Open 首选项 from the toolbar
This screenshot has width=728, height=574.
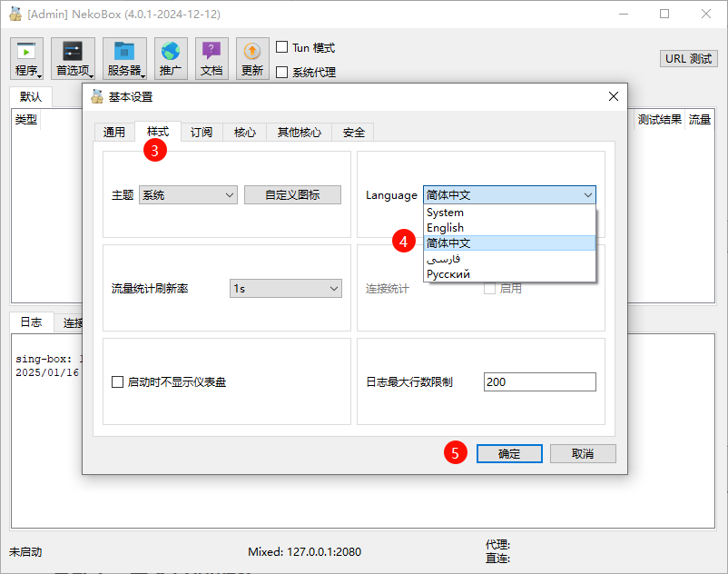tap(72, 57)
